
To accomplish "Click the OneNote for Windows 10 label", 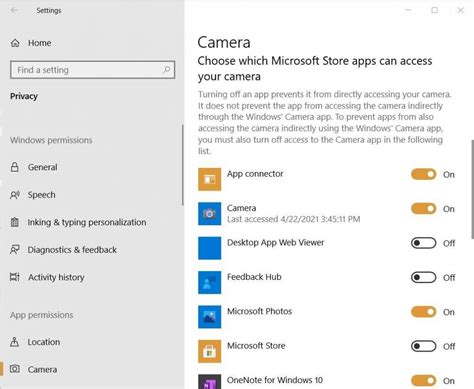I will [x=275, y=380].
